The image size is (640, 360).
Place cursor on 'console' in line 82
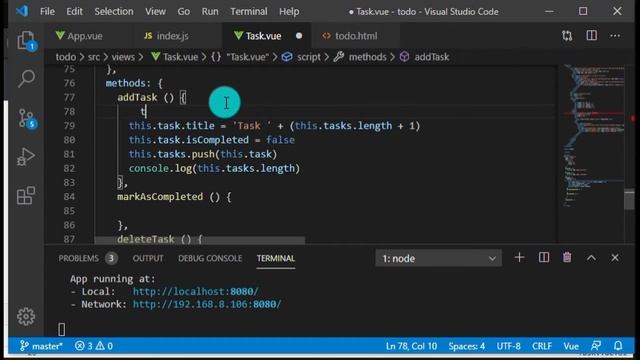tap(149, 168)
